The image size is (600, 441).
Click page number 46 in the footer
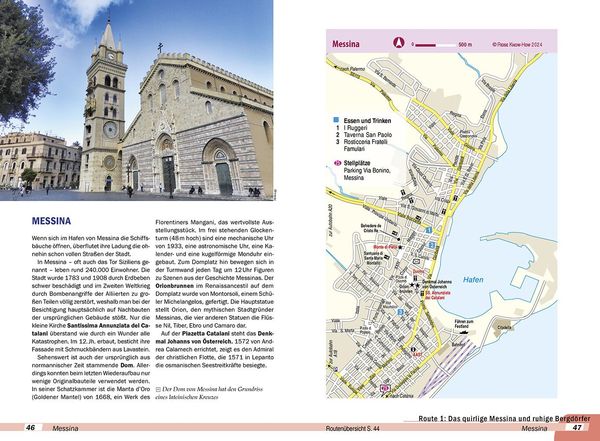[31, 428]
